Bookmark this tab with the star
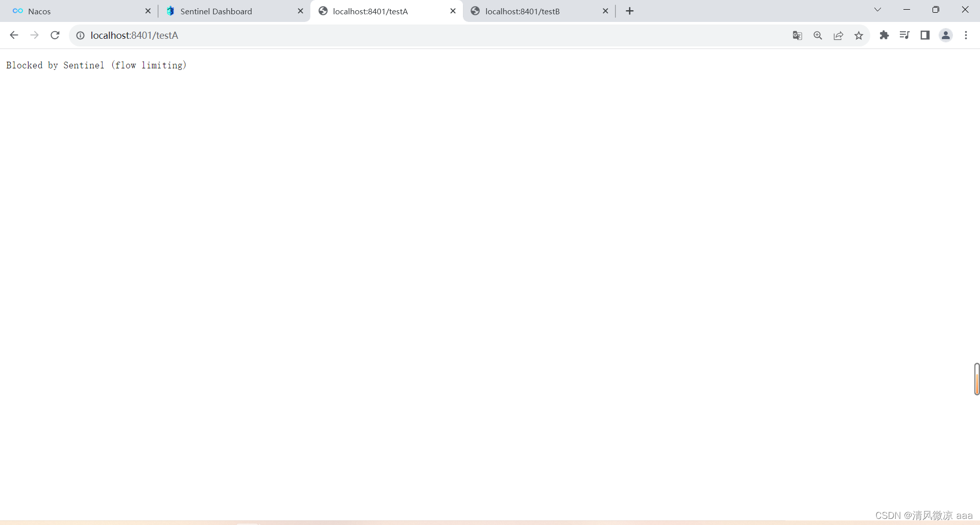The image size is (980, 525). click(x=859, y=35)
